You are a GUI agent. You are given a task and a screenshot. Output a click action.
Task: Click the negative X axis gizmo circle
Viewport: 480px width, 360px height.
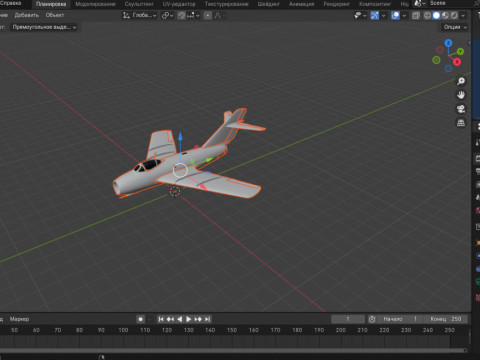coord(440,50)
